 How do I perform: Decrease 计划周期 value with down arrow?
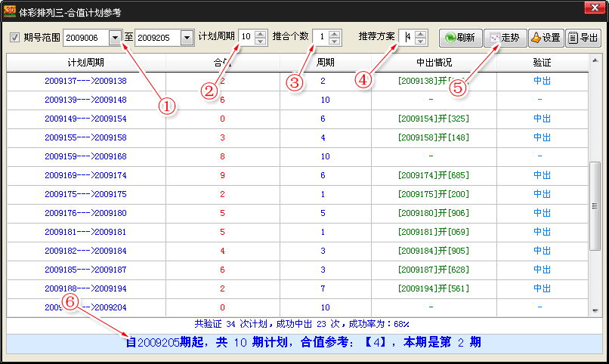[260, 42]
